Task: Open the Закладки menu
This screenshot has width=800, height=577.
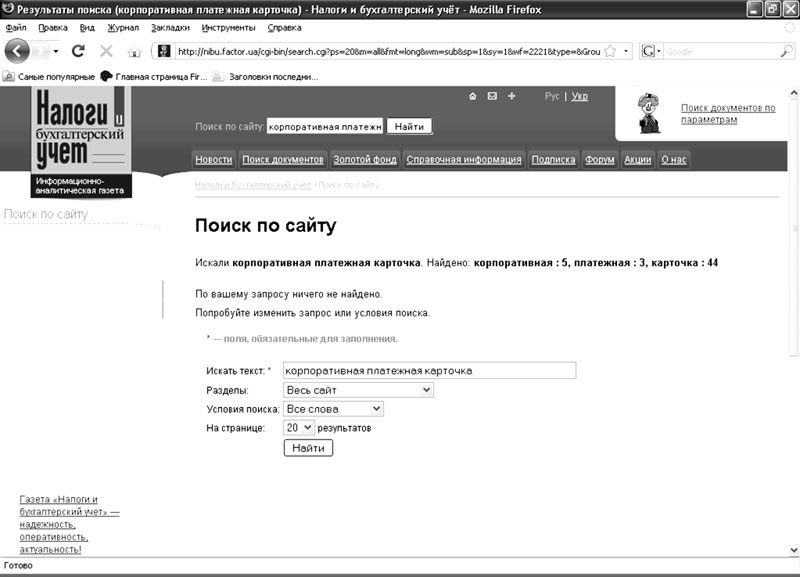Action: (170, 28)
